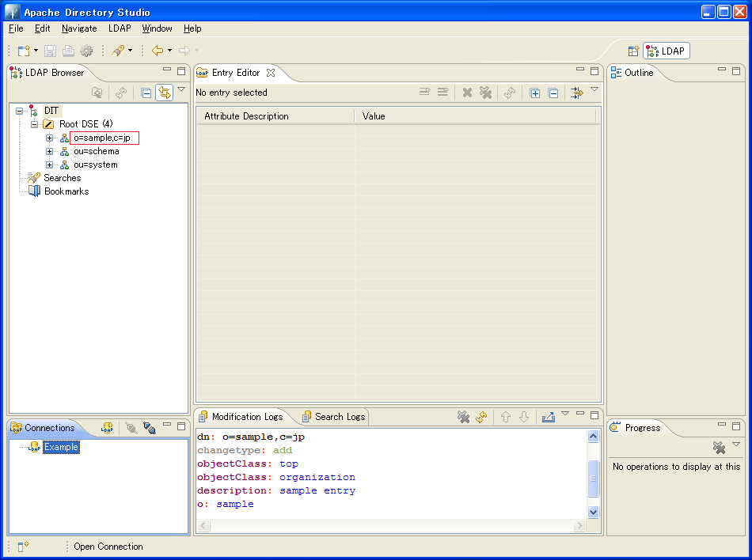Click the Delete Value X icon

(467, 93)
